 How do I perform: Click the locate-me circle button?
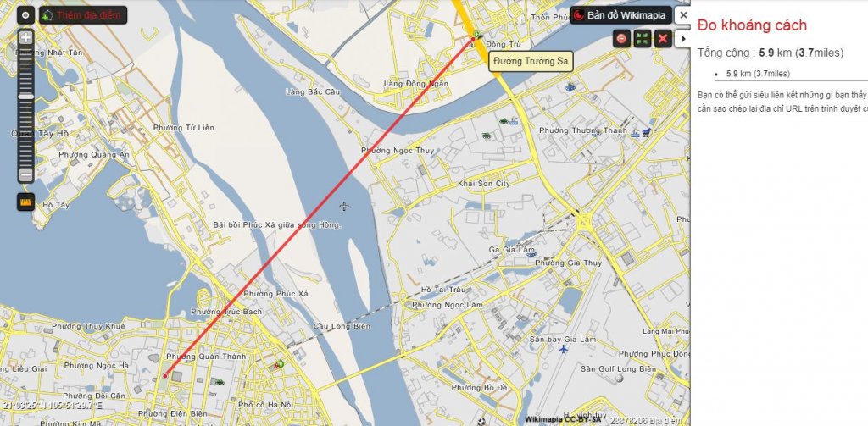click(25, 15)
